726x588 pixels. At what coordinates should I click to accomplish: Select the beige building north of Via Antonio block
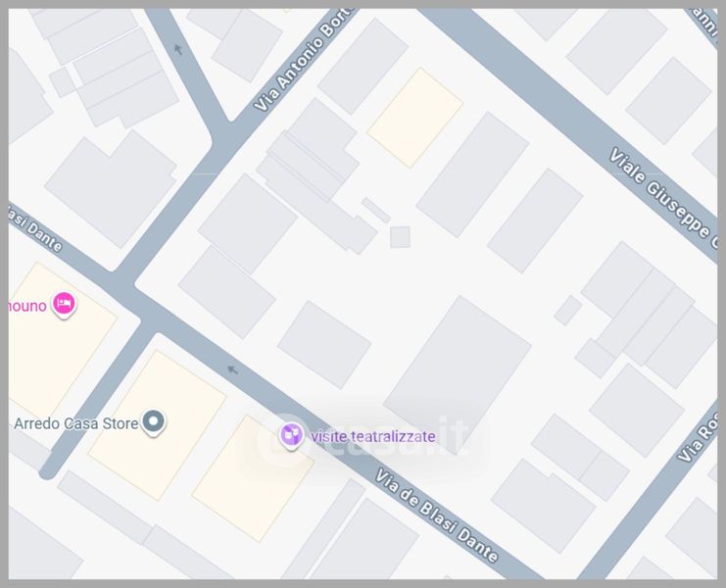(415, 118)
